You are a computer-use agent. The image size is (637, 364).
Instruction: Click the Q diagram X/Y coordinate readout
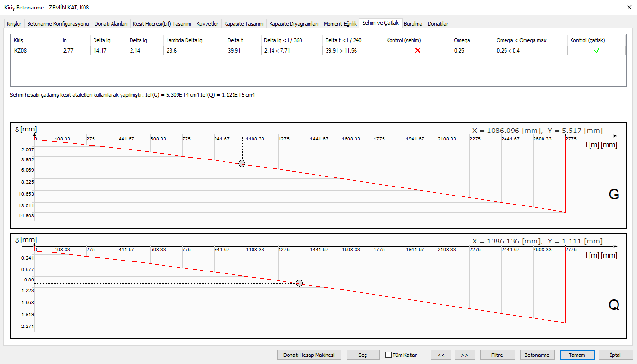[537, 241]
